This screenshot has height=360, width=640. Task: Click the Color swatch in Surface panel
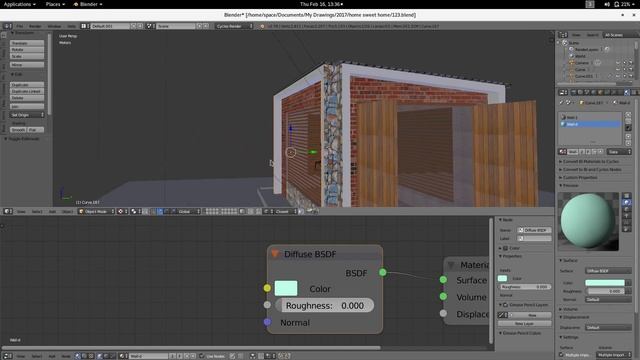[605, 282]
